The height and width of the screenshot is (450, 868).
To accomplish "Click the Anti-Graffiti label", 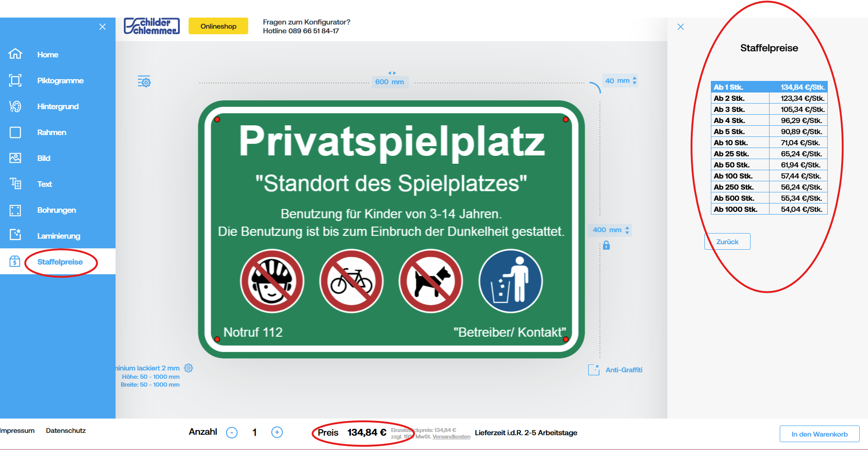I will coord(624,370).
